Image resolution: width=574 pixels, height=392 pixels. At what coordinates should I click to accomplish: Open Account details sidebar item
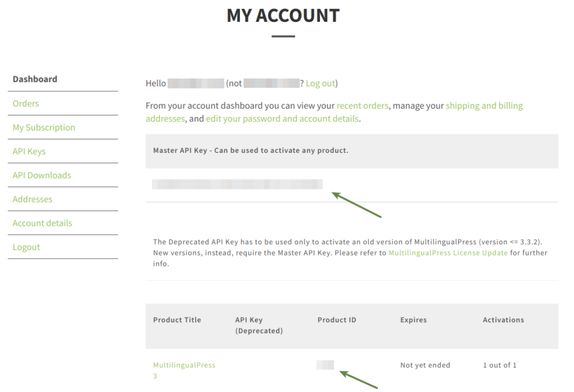pyautogui.click(x=43, y=223)
